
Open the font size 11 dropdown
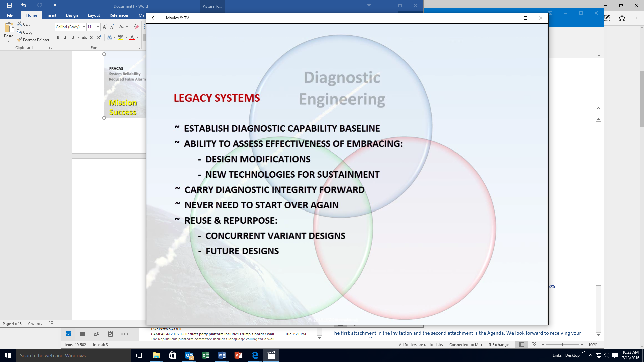tap(98, 27)
